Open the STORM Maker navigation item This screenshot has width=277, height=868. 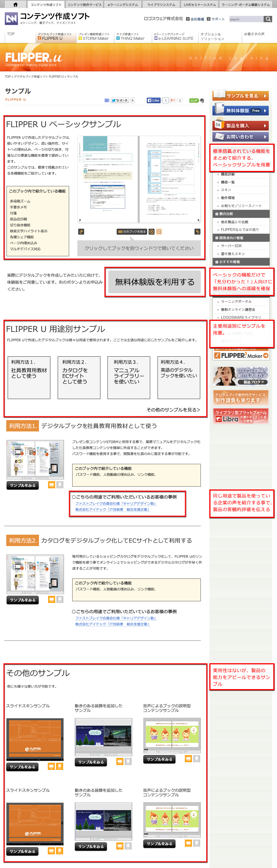tap(94, 36)
